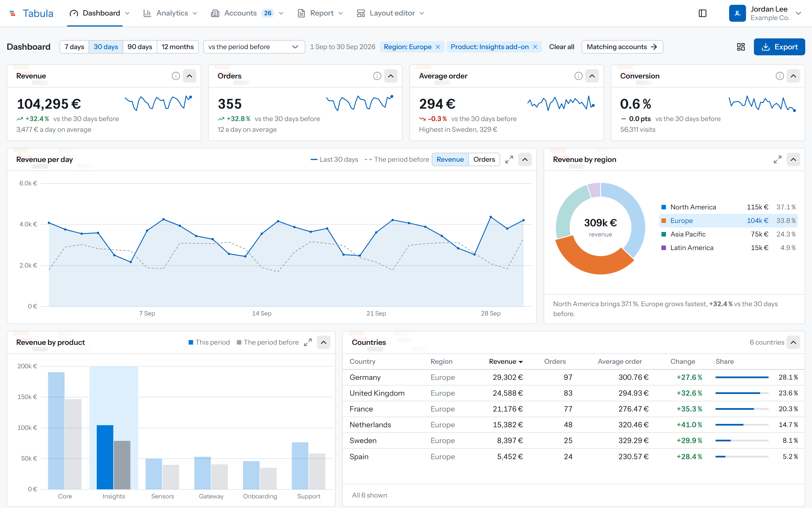Image resolution: width=812 pixels, height=508 pixels.
Task: Remove the Region: Europe filter
Action: coord(438,47)
